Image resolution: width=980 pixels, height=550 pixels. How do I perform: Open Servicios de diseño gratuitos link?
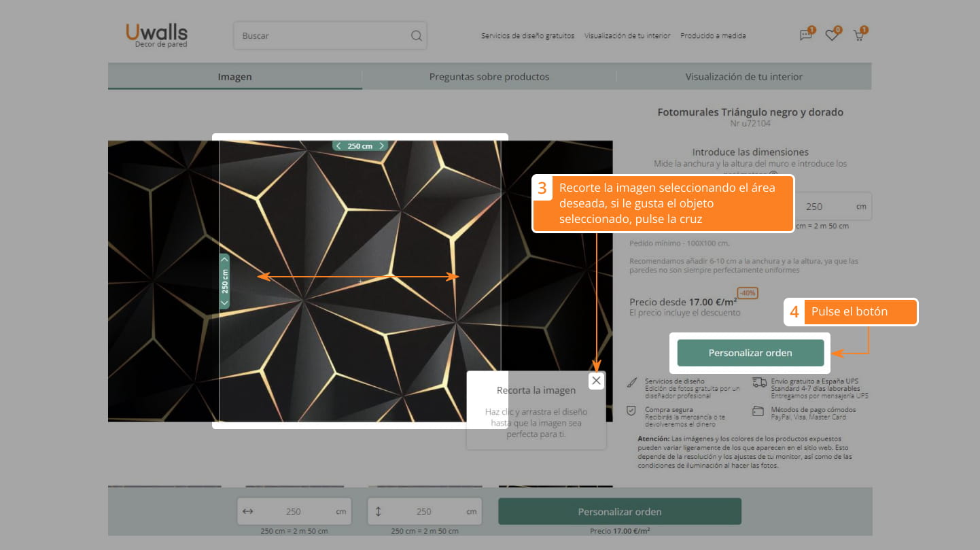(527, 36)
